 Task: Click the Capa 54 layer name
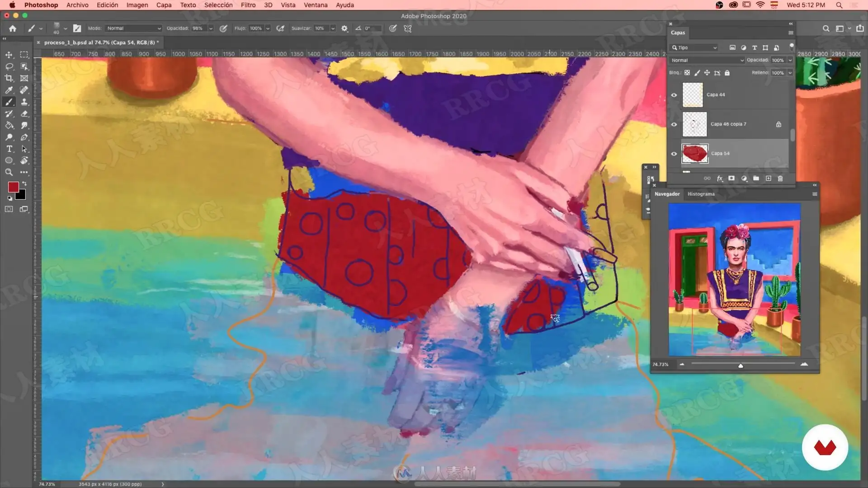pyautogui.click(x=720, y=153)
